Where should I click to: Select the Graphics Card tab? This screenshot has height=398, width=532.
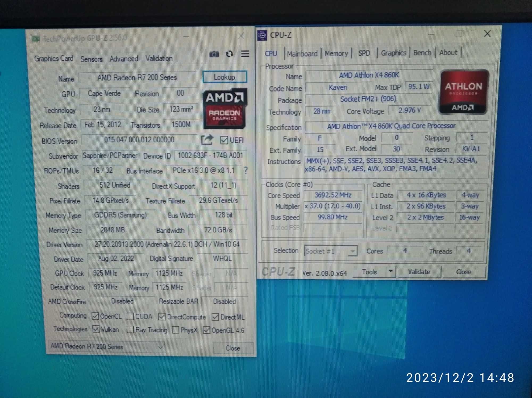[53, 59]
